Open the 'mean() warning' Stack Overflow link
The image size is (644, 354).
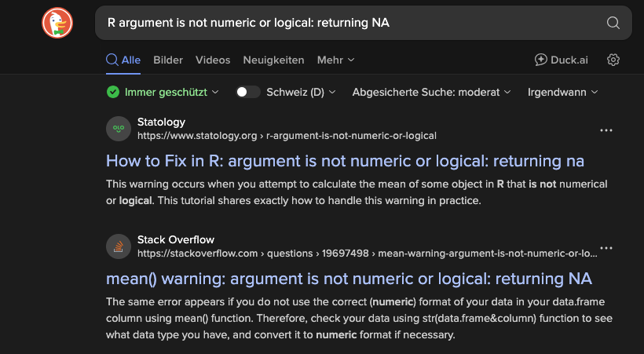[349, 279]
